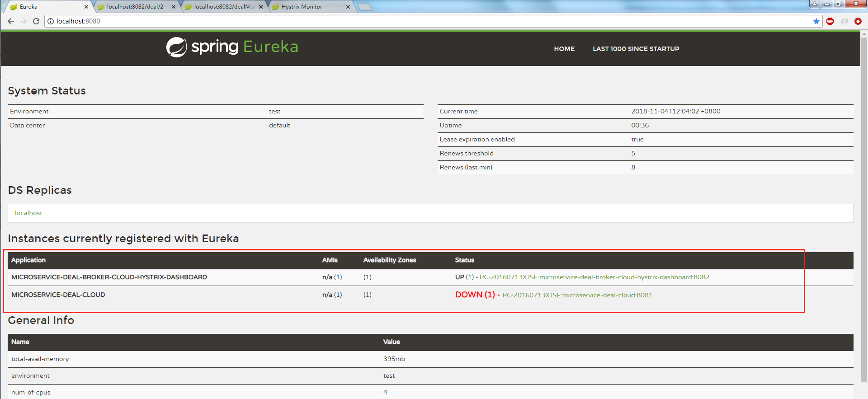Open the hystrix-dashboard:8082 instance link

click(594, 277)
